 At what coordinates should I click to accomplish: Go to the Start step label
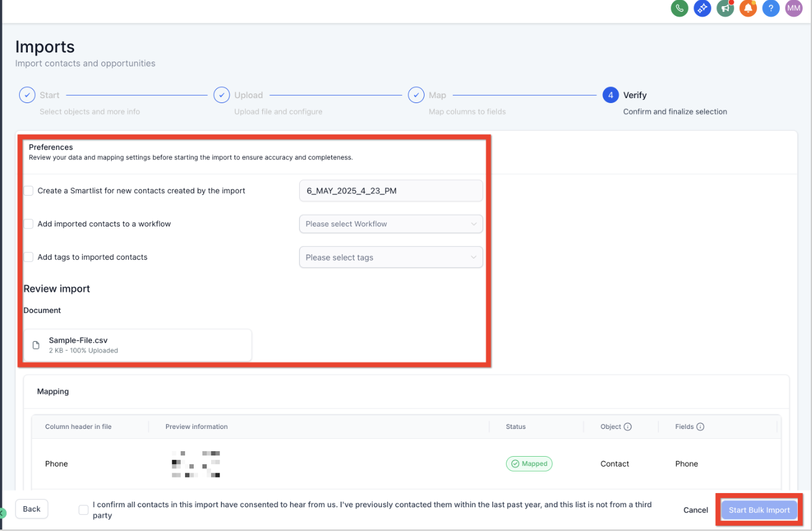click(49, 95)
